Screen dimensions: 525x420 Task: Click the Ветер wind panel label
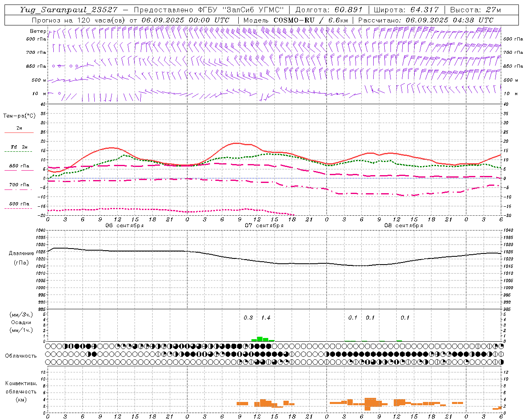[x=38, y=31]
